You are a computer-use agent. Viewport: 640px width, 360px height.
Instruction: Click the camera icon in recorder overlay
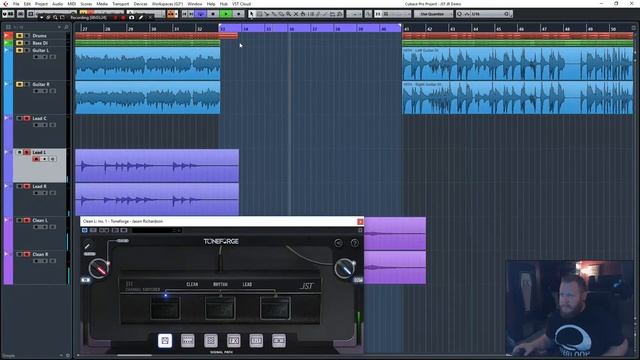131,18
